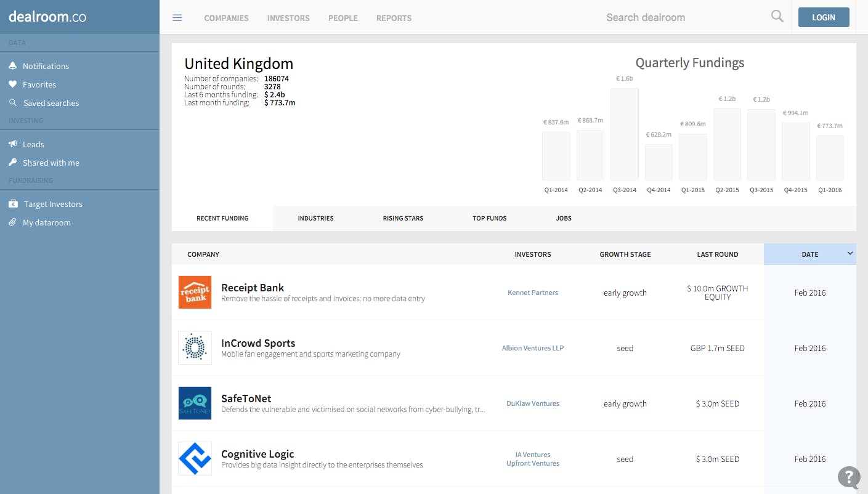Open the REPORTS menu item
Screen dimensions: 868x494
tap(394, 18)
